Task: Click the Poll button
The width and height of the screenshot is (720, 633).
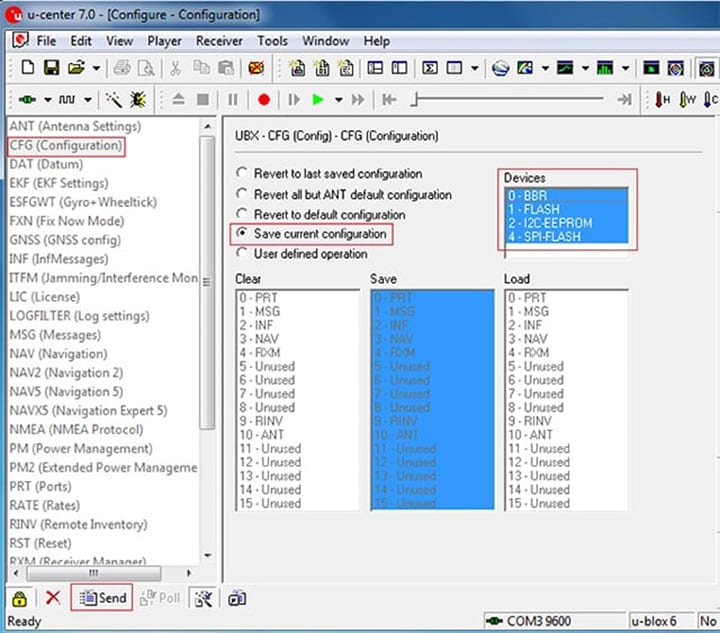Action: (x=159, y=598)
